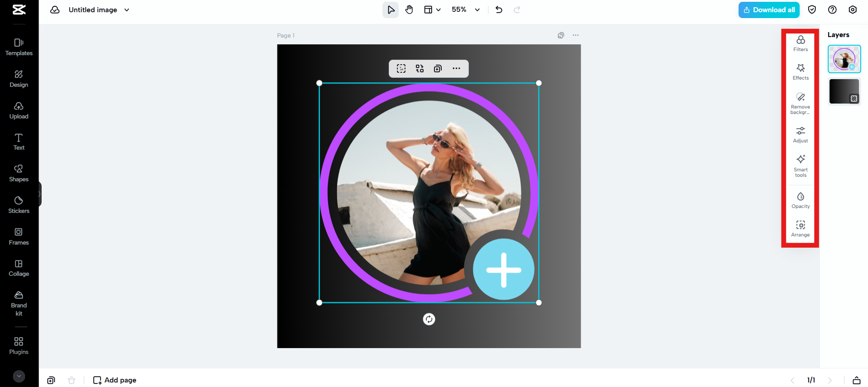
Task: Click the cloud save status icon
Action: tap(55, 9)
